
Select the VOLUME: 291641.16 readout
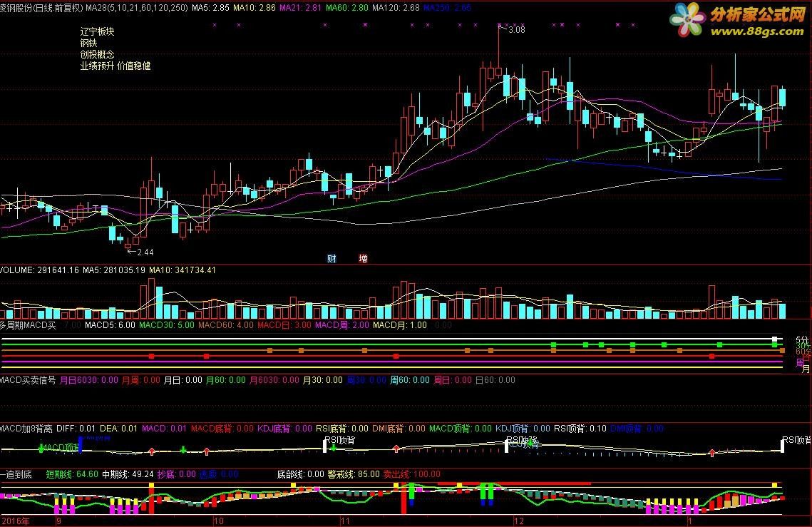[39, 270]
